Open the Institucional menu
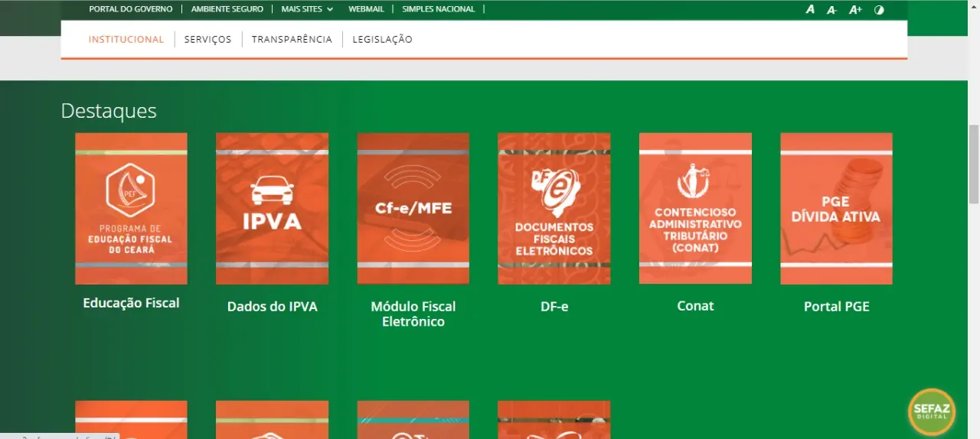 pos(126,40)
